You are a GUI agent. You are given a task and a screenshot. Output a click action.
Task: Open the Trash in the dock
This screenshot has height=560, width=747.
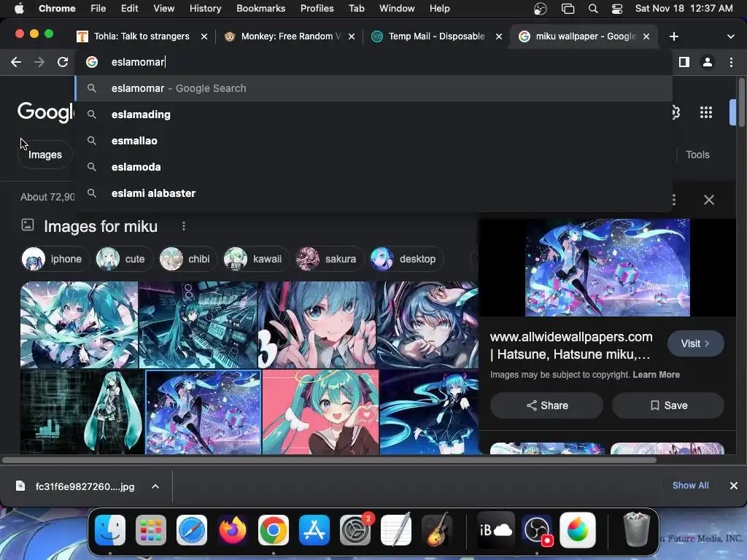pyautogui.click(x=636, y=530)
